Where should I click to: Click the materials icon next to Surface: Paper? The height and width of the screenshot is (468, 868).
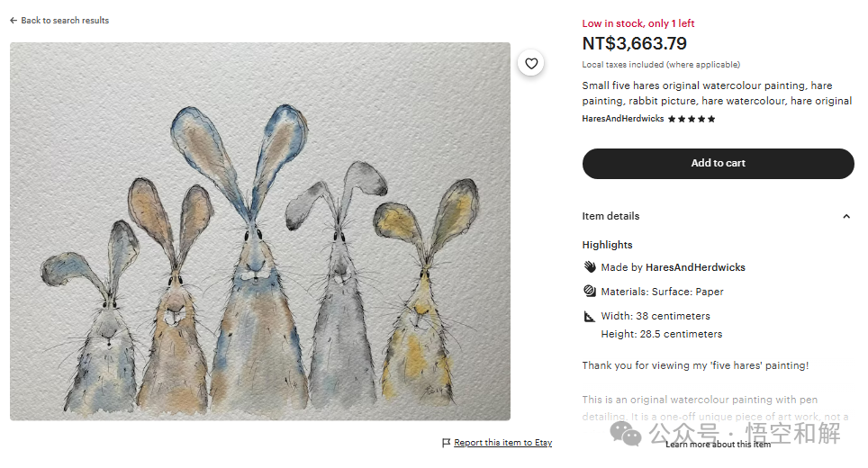[x=590, y=292]
